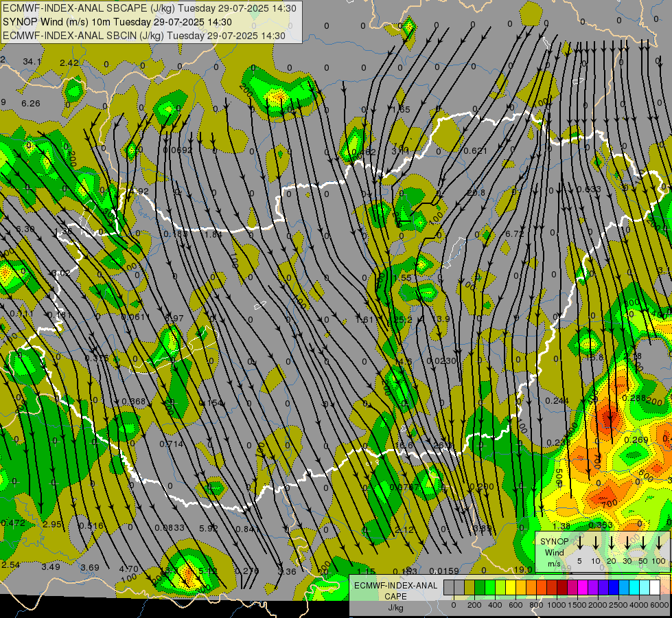The height and width of the screenshot is (618, 672).
Task: Click the 34.1 CIN value on map
Action: pyautogui.click(x=32, y=62)
